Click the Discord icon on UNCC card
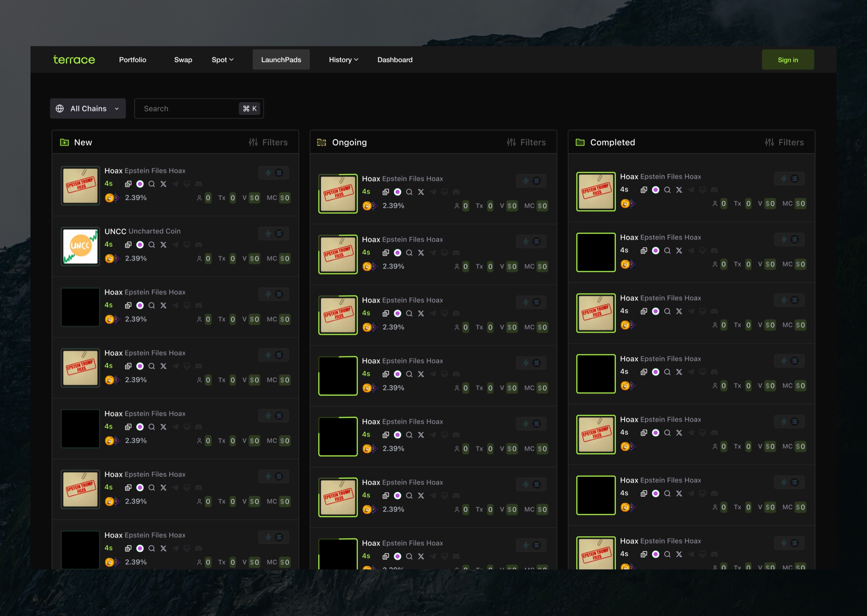Screen dimensions: 867x616 [198, 245]
